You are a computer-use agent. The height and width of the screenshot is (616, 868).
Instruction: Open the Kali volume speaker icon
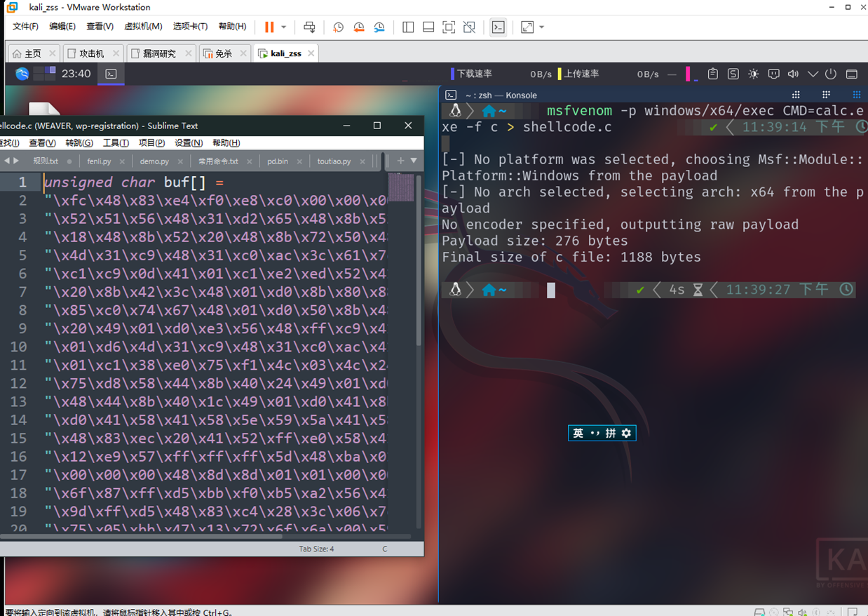(793, 74)
